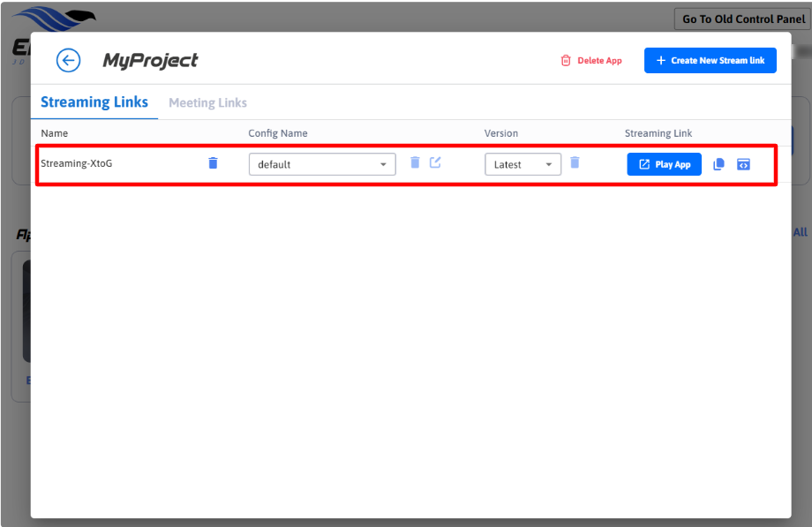Click the MyProject title
812x527 pixels.
point(150,60)
